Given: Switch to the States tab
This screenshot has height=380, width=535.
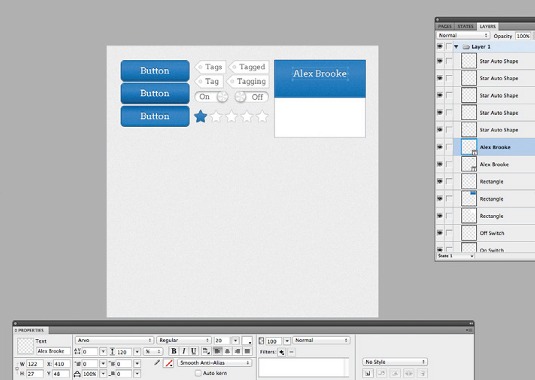Looking at the screenshot, I should point(465,26).
